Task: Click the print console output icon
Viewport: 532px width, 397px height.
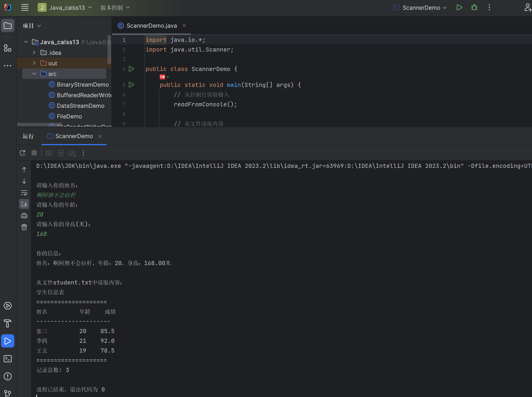Action: [x=24, y=216]
